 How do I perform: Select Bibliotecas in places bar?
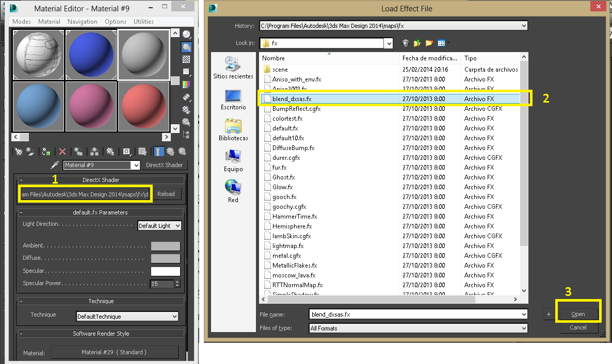[x=233, y=130]
